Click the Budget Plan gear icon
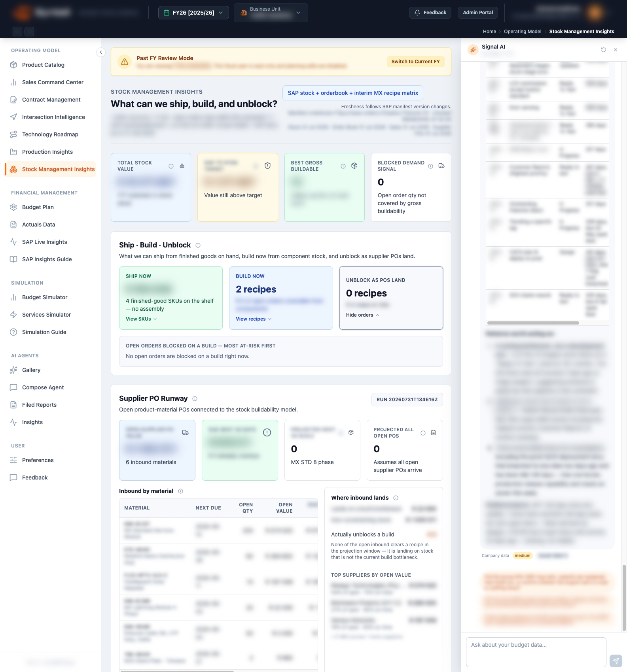The height and width of the screenshot is (672, 627). point(13,207)
